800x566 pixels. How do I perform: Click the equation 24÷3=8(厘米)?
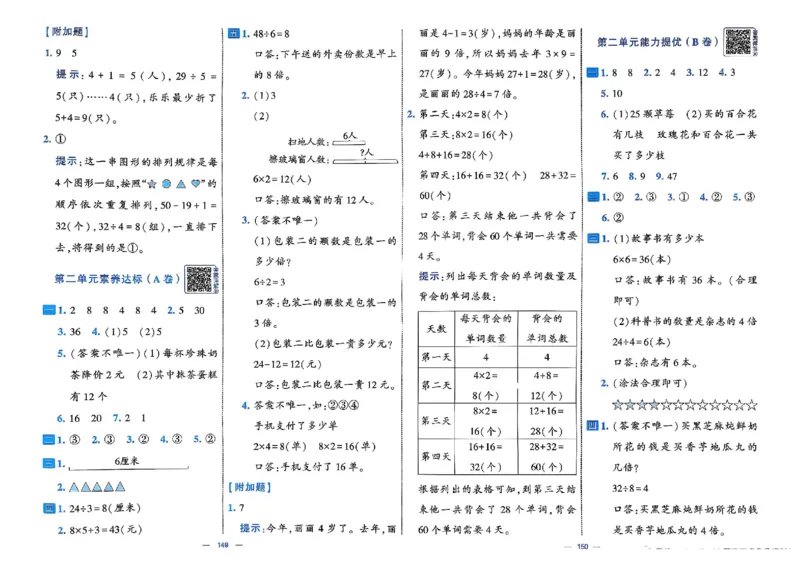click(x=105, y=508)
